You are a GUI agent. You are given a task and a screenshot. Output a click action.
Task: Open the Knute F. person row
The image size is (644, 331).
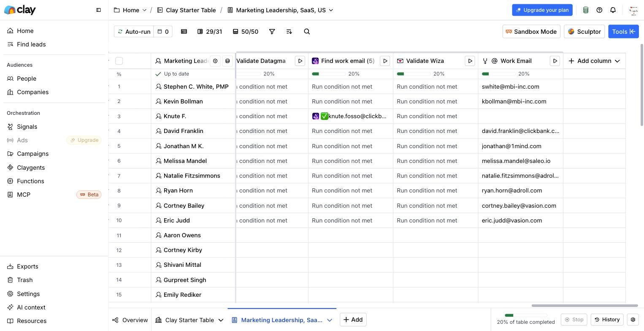coord(193,116)
